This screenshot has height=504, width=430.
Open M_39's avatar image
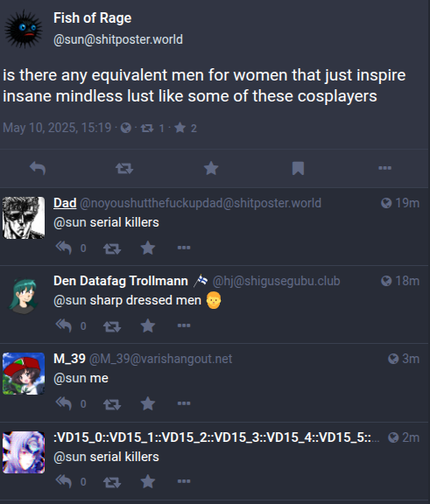pos(24,374)
